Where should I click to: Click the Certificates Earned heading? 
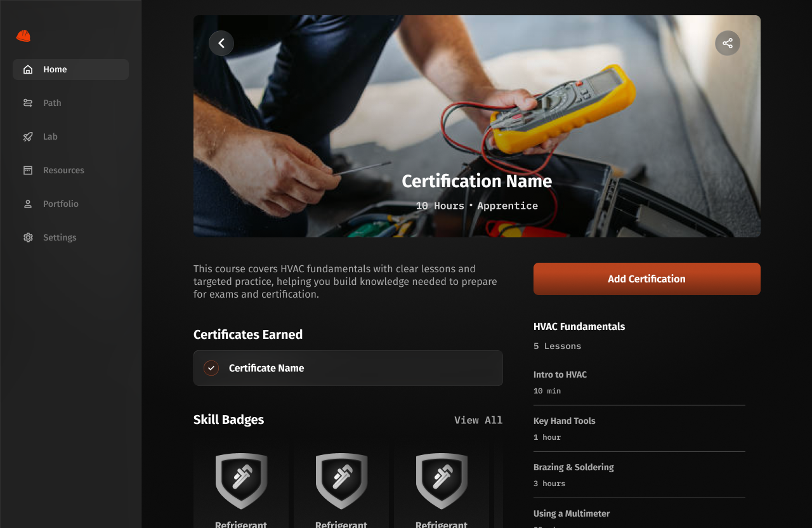coord(248,334)
